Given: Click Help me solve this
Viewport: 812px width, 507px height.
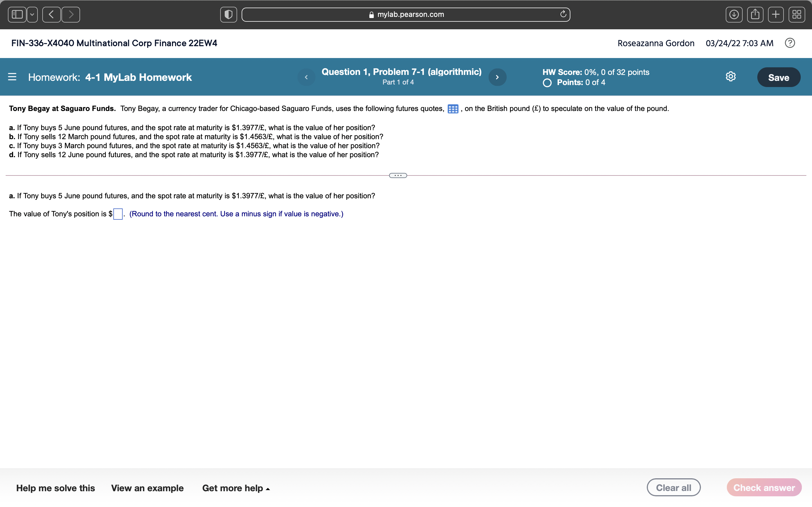Looking at the screenshot, I should [55, 488].
